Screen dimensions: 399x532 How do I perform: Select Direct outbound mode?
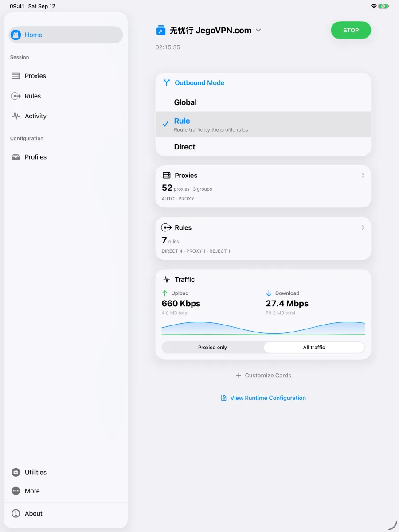[263, 147]
